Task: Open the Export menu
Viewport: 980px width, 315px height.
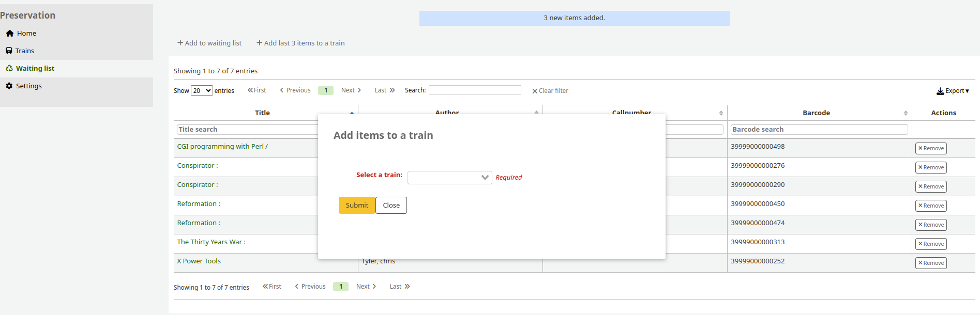Action: point(953,91)
